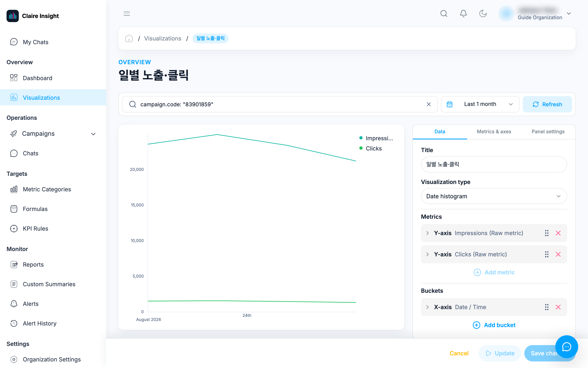
Task: Remove the Date / Time bucket
Action: pyautogui.click(x=558, y=307)
